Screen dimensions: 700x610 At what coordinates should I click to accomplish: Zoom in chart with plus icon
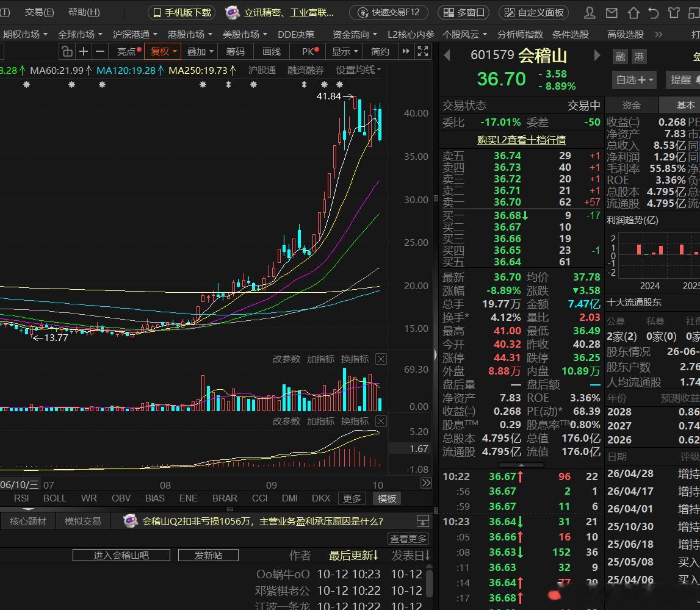(x=84, y=52)
